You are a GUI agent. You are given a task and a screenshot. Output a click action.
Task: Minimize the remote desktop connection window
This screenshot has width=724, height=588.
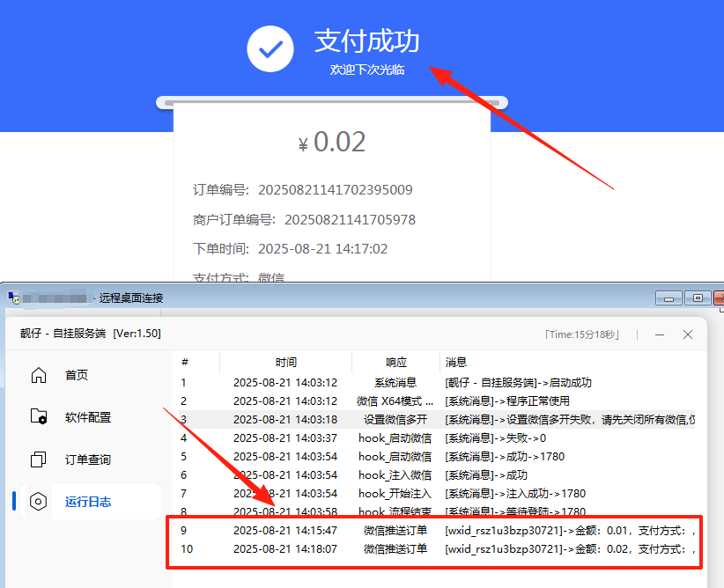click(669, 298)
